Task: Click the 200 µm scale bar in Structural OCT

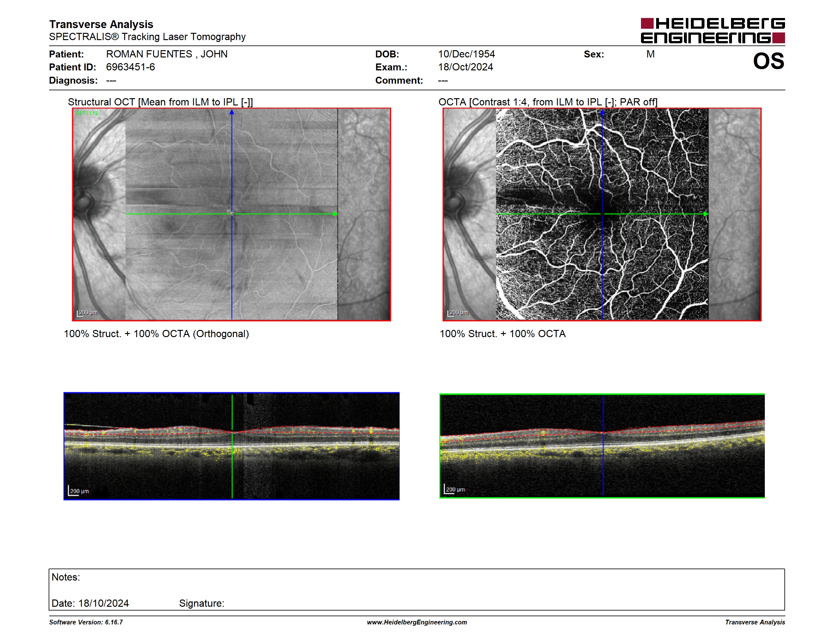Action: pyautogui.click(x=88, y=313)
